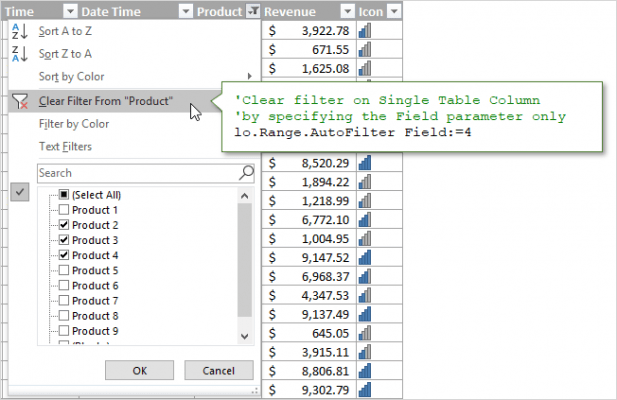Click the Clear Filter funnel icon
The height and width of the screenshot is (400, 617).
tap(21, 101)
